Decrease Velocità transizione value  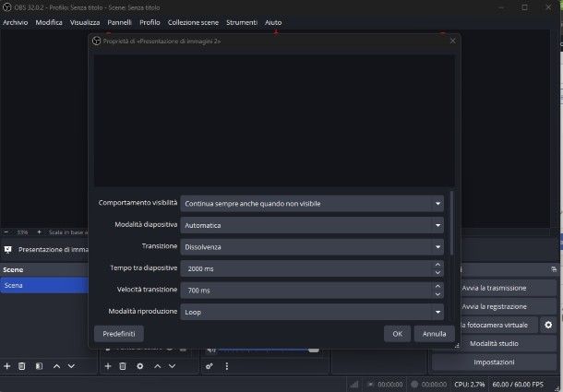[x=437, y=293]
